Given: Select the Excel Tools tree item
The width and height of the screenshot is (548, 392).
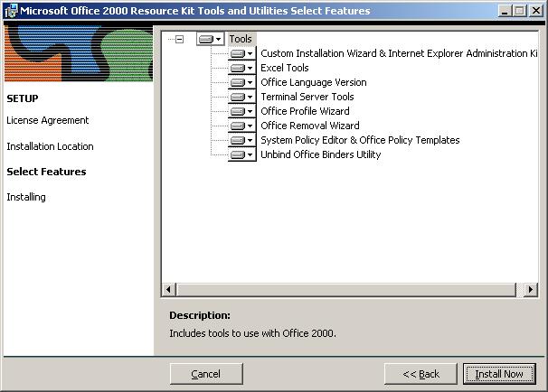Looking at the screenshot, I should (x=284, y=68).
